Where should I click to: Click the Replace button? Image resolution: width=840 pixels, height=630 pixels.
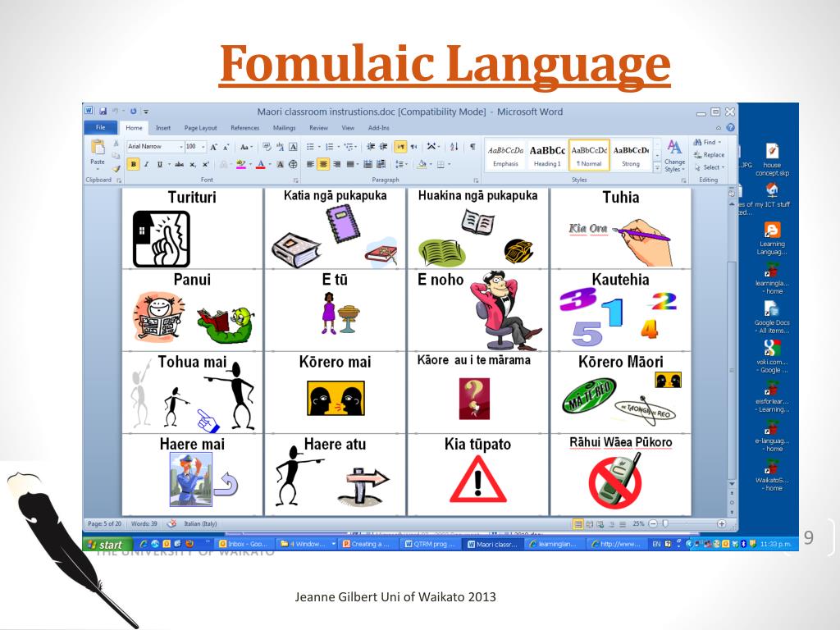click(x=710, y=155)
